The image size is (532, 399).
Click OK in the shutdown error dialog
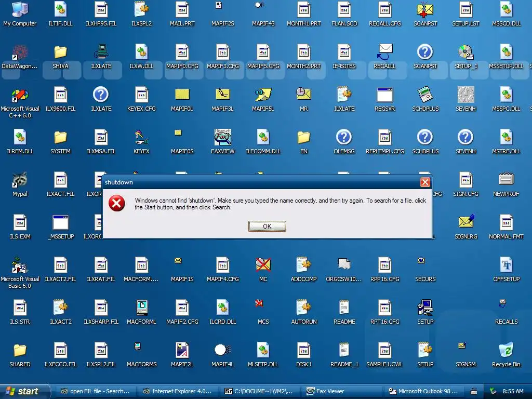click(267, 227)
